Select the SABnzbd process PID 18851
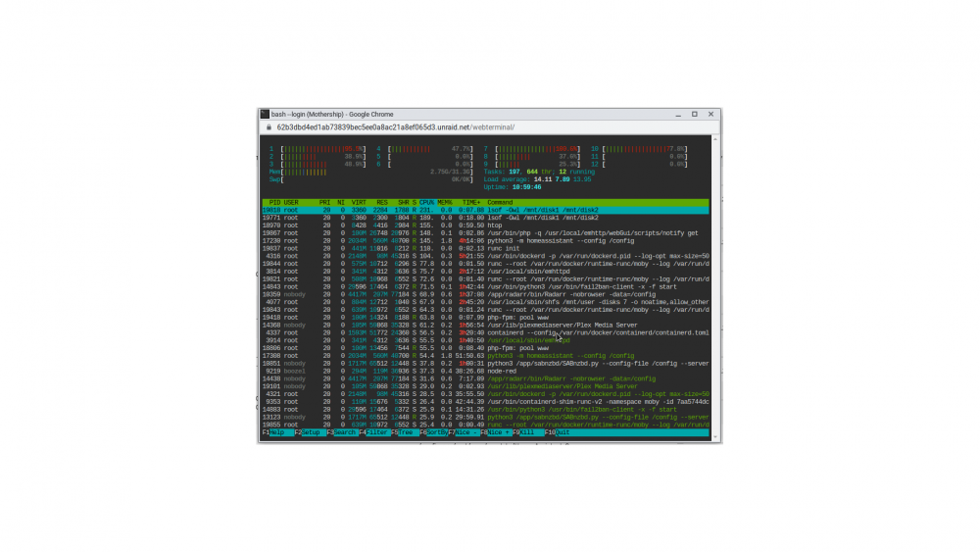The width and height of the screenshot is (980, 552). click(486, 363)
